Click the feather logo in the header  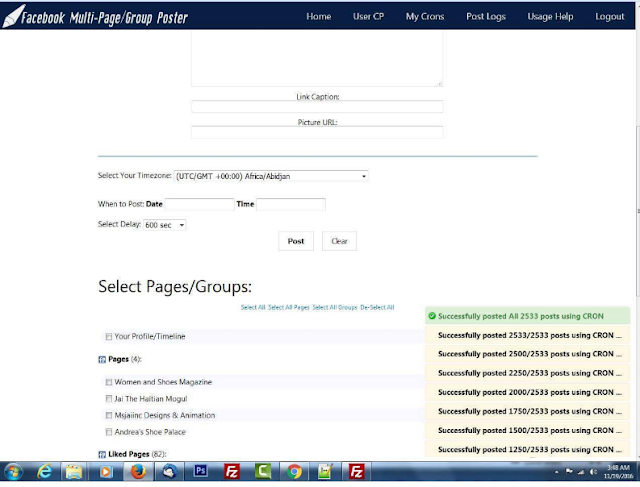click(13, 16)
